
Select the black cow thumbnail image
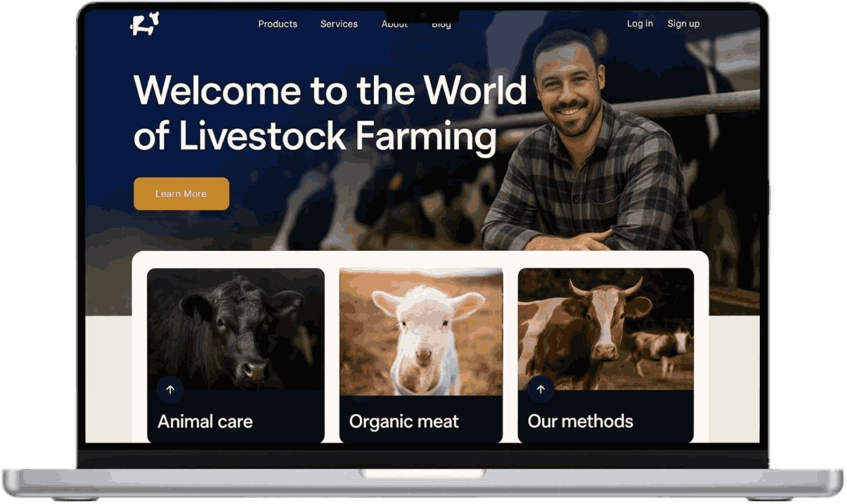point(235,329)
